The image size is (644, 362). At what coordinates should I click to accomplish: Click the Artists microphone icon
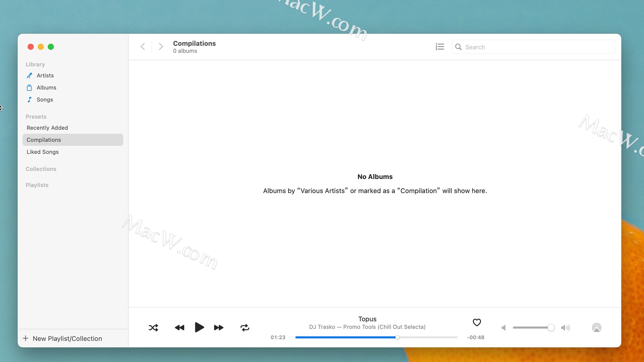pos(30,75)
